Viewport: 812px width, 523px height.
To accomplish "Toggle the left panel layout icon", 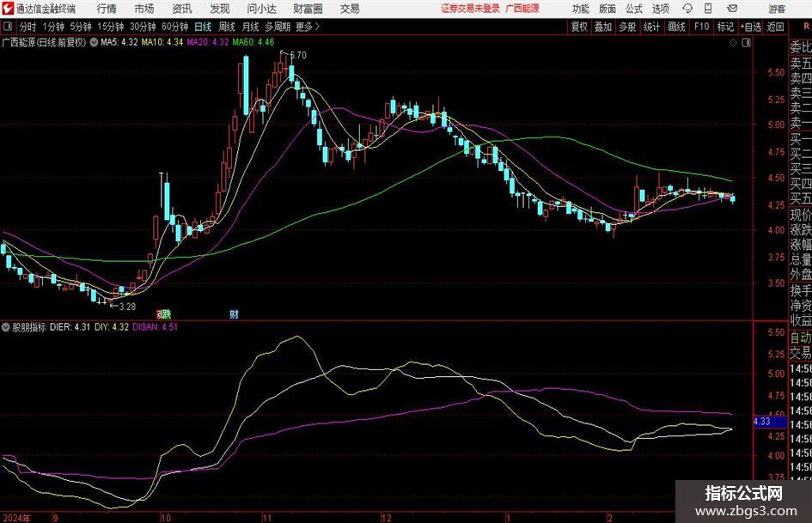I will click(x=8, y=27).
